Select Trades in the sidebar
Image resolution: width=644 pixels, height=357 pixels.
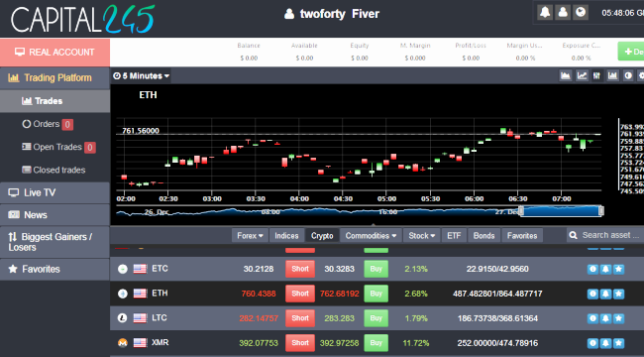(54, 101)
